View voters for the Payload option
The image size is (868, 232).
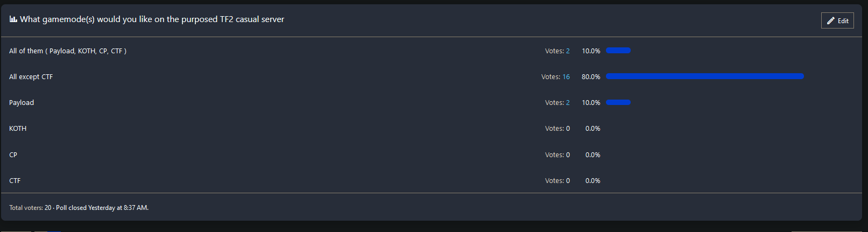click(568, 103)
